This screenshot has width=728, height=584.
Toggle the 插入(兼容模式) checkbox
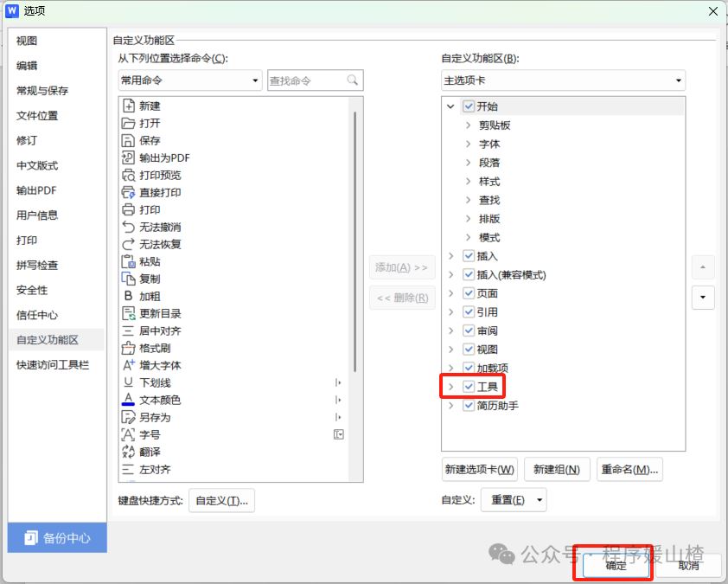469,274
